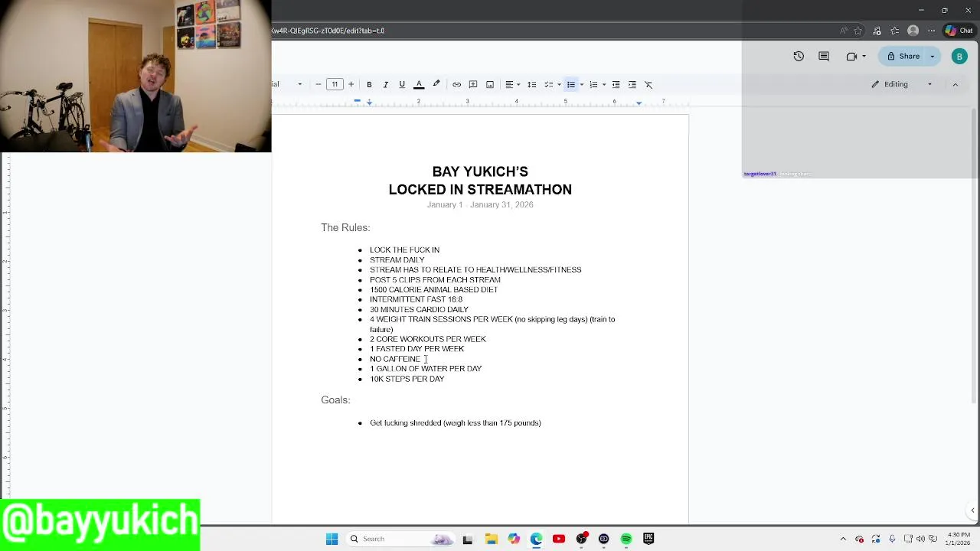Open Epic Games Launcher from the taskbar
Viewport: 980px width, 551px height.
(x=648, y=539)
